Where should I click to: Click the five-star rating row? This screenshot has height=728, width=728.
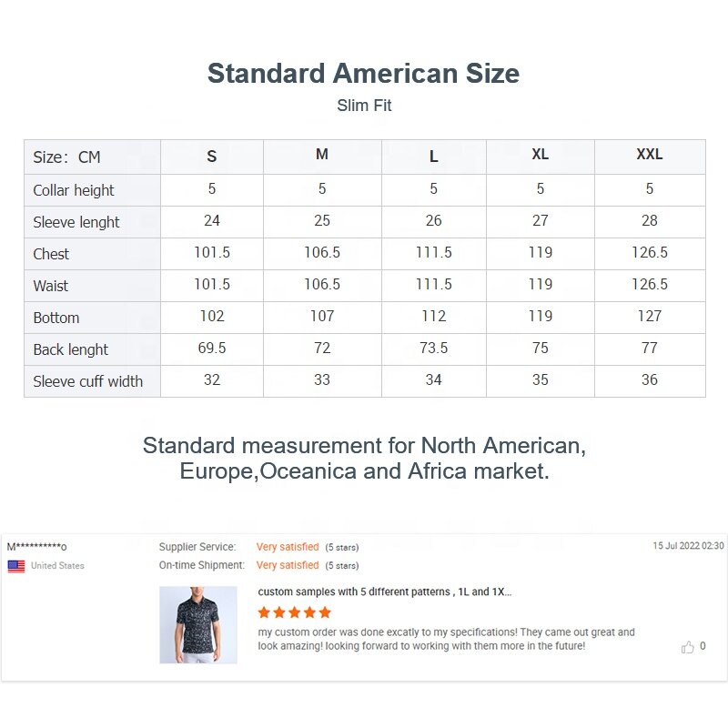[294, 612]
